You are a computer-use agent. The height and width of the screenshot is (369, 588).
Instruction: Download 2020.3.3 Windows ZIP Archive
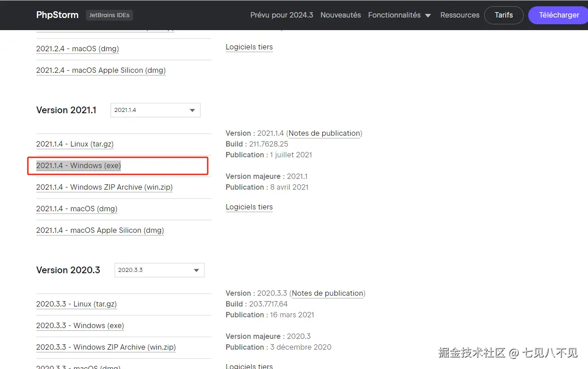(x=106, y=347)
